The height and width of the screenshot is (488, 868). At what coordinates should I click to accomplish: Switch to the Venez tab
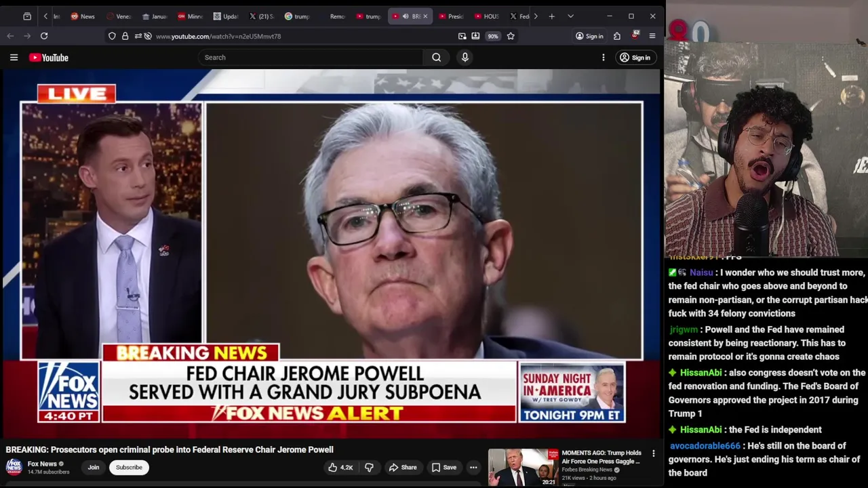(x=119, y=16)
